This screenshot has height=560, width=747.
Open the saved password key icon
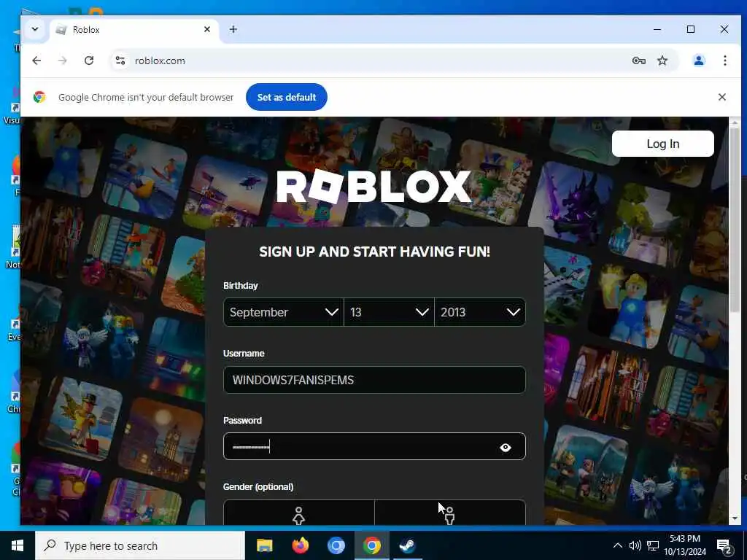click(x=638, y=61)
